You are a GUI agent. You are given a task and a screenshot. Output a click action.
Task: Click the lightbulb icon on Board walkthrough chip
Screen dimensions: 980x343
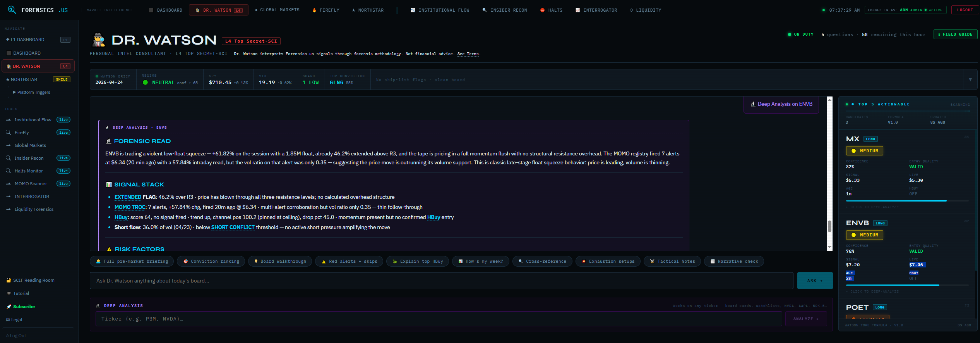[x=256, y=262]
